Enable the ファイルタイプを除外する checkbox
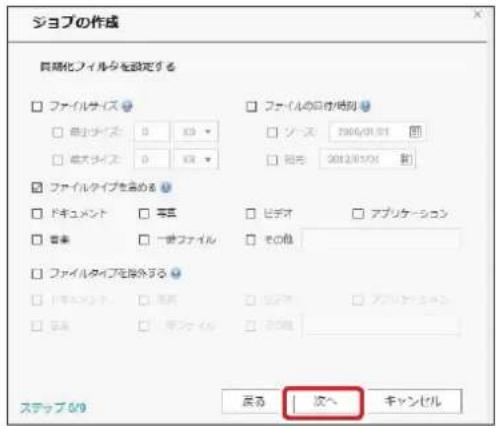Image resolution: width=496 pixels, height=426 pixels. tap(37, 274)
